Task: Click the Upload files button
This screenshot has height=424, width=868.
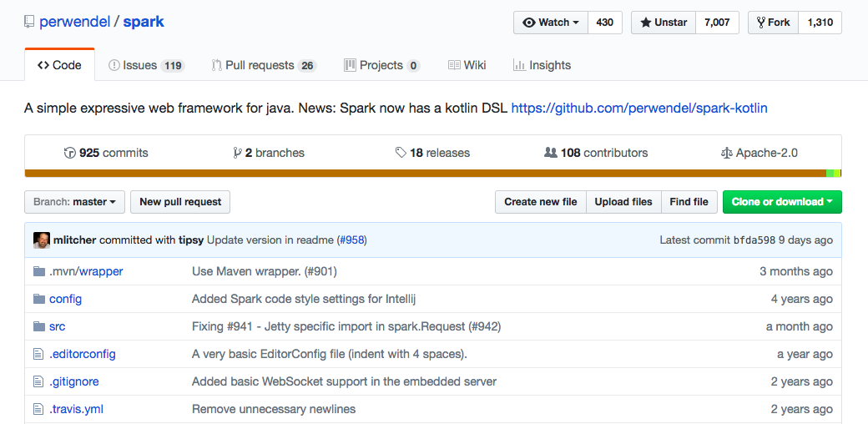Action: [623, 202]
